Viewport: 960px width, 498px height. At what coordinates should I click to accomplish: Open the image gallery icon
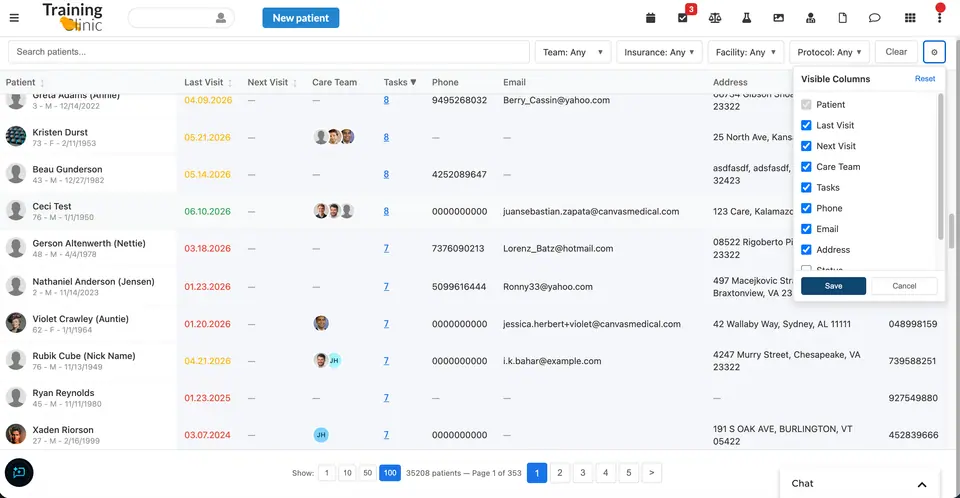778,18
